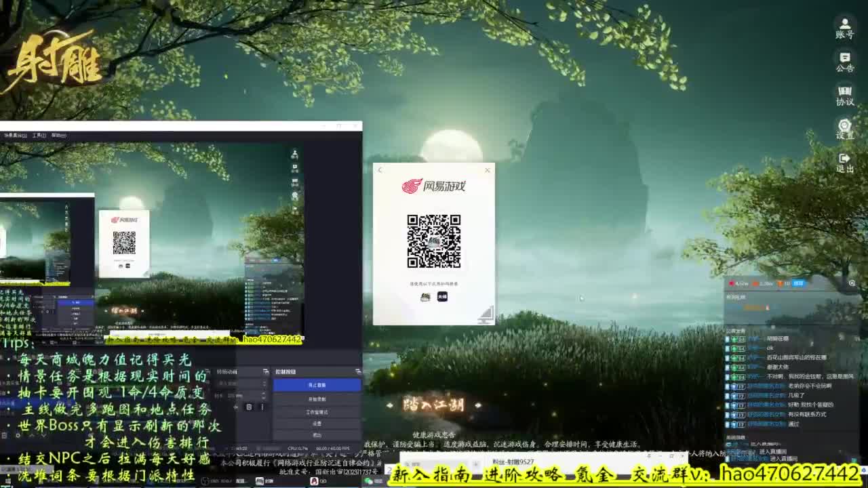Viewport: 868px width, 488px height.
Task: Click the 工作室模式 button in OBS
Action: pos(317,411)
